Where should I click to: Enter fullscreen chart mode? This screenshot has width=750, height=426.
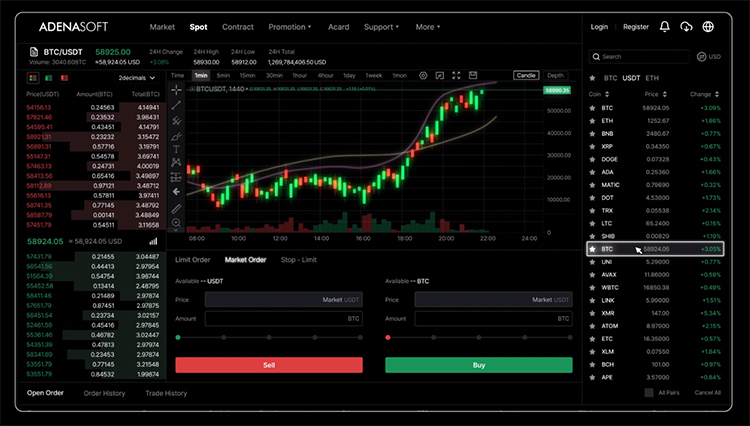[457, 75]
